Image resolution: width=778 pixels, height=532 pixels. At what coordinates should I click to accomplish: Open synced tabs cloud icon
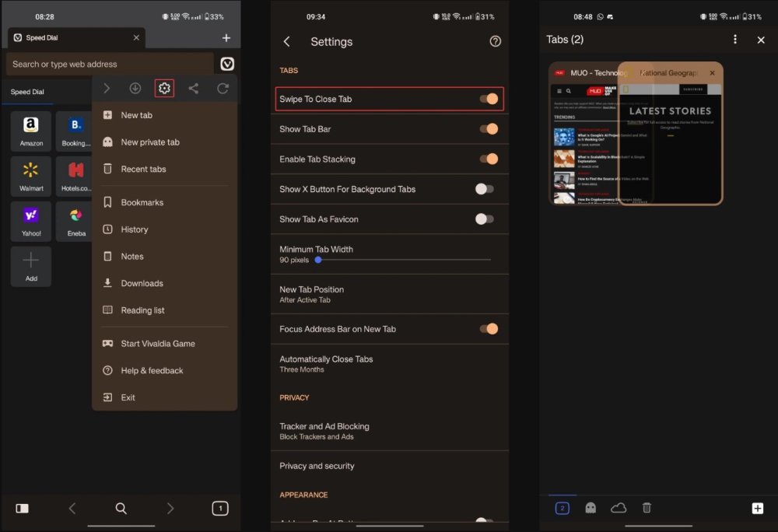click(619, 508)
